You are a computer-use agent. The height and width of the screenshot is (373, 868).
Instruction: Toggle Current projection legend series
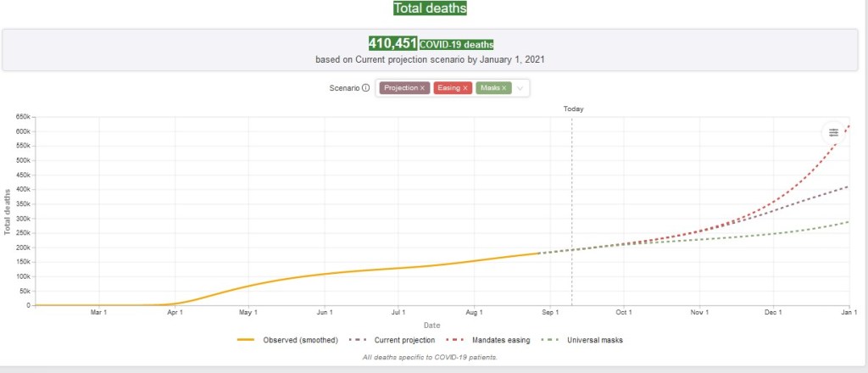(x=403, y=340)
